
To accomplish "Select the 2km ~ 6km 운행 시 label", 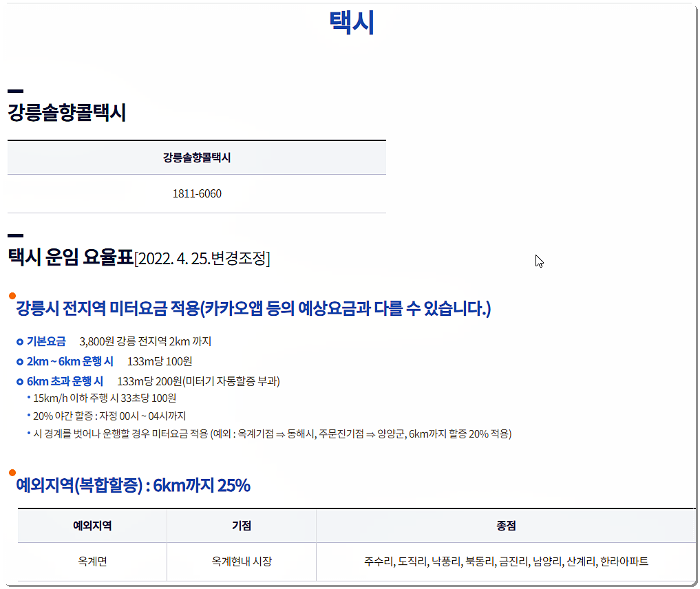I will (x=70, y=361).
